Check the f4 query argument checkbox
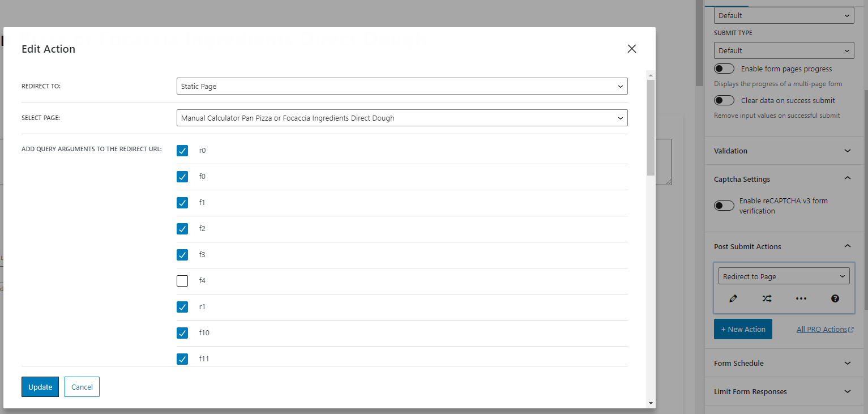The height and width of the screenshot is (414, 868). [182, 280]
